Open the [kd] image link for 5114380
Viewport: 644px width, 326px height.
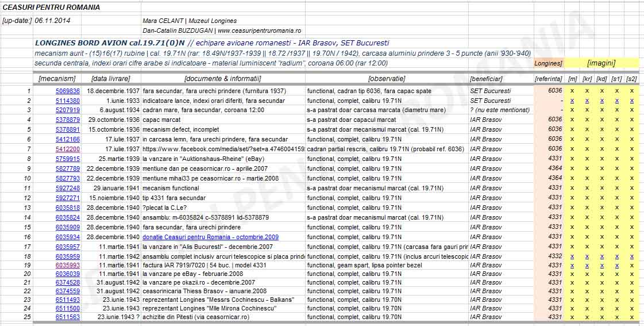click(601, 101)
